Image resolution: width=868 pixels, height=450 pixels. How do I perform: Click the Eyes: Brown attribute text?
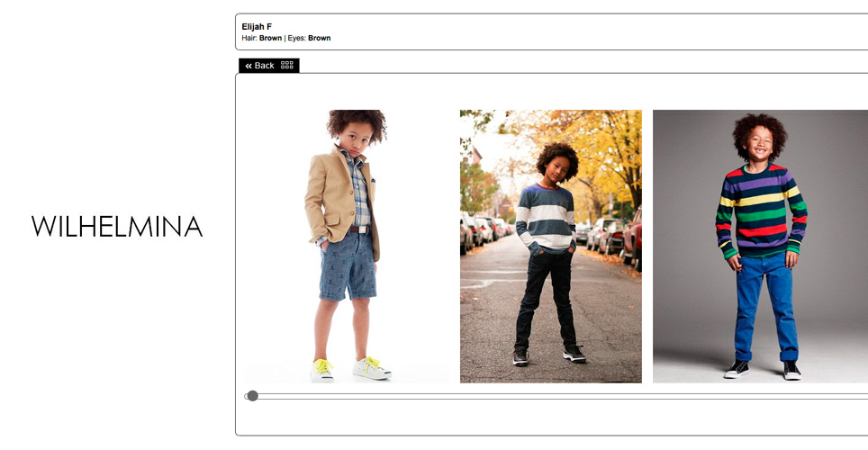(309, 38)
